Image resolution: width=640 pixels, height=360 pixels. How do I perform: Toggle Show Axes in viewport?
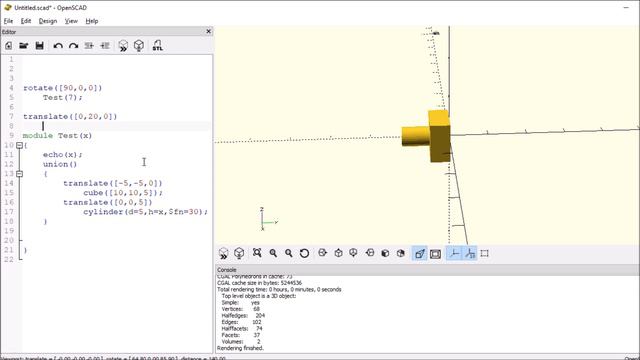pos(454,253)
